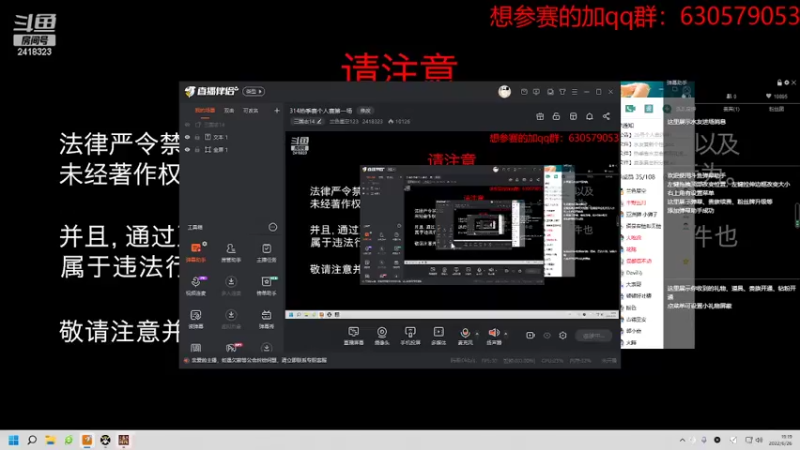
Task: Click the bell notification icon above preview
Action: pos(589,116)
